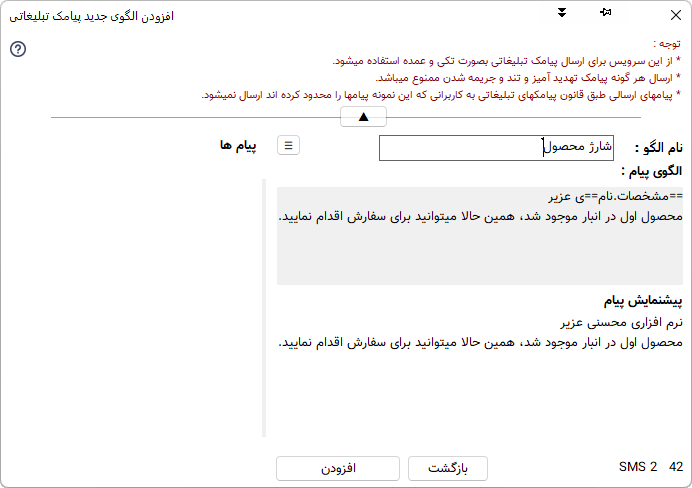Click the پیشنمایش پیام heading

[x=642, y=301]
